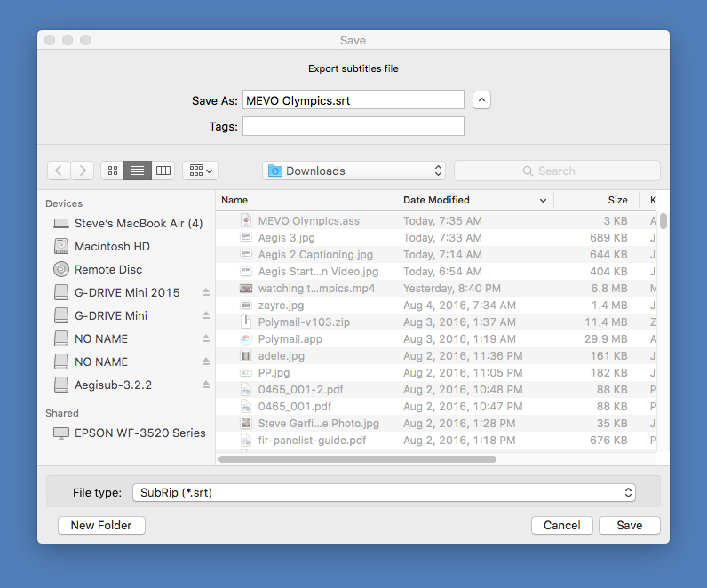Eject the Aegisub-3.2.2 disk image
The image size is (707, 588).
point(206,385)
